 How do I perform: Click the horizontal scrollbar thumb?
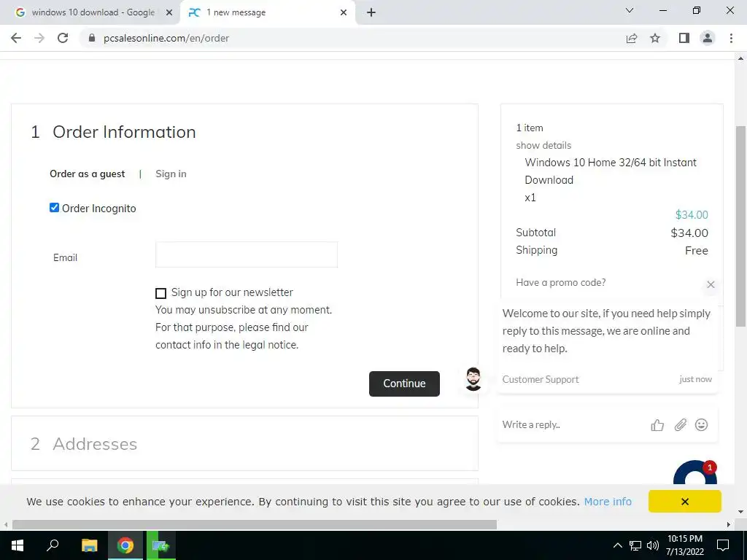[x=255, y=524]
